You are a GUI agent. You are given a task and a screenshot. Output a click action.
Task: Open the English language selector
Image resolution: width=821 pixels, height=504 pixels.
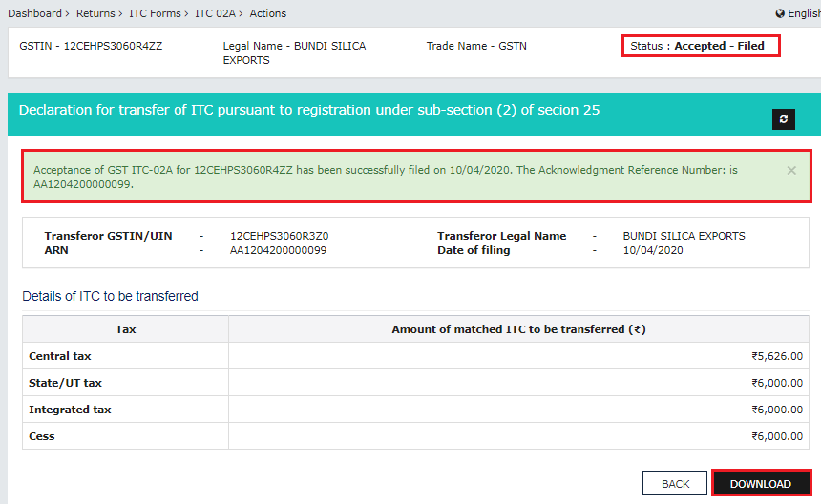(804, 13)
